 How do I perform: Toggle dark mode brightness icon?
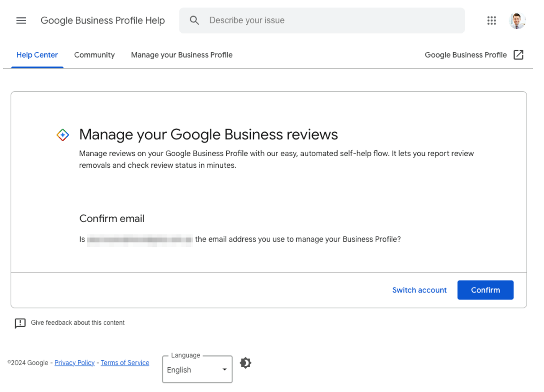pyautogui.click(x=245, y=363)
